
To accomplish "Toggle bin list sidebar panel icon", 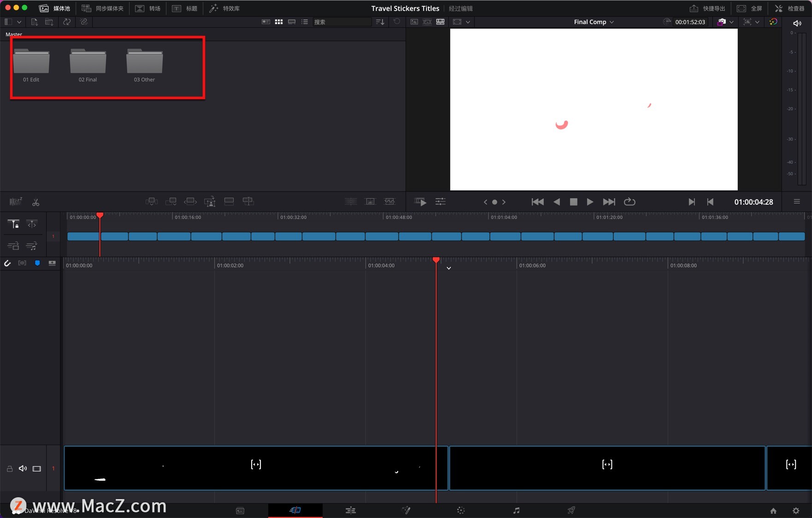I will pyautogui.click(x=8, y=22).
